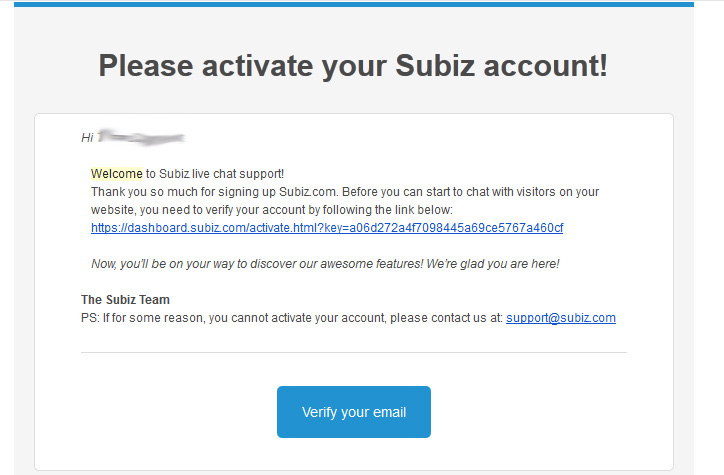Click the horizontal divider above the button
This screenshot has height=475, width=724.
pos(354,353)
